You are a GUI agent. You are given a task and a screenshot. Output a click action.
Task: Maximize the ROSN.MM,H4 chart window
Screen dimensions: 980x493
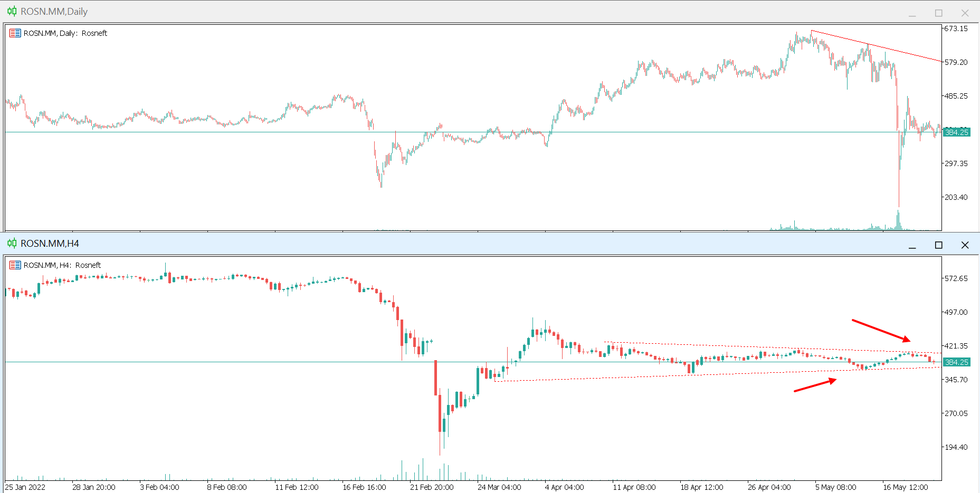pos(938,245)
